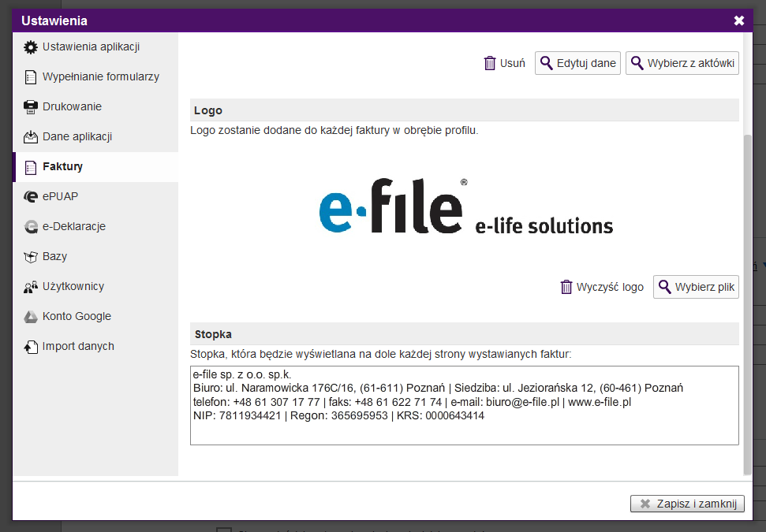Click the trash icon next to Wyczyść logo
The image size is (766, 532).
[566, 287]
